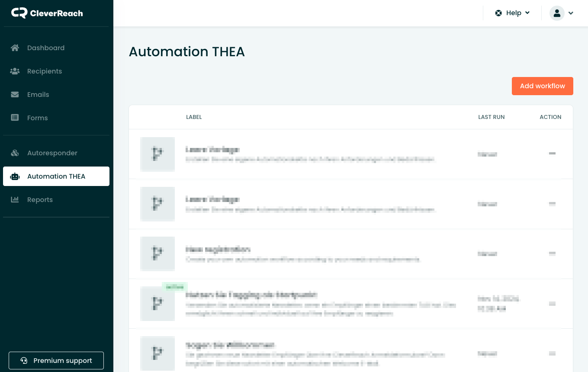Open the Emails section
The width and height of the screenshot is (588, 372).
pyautogui.click(x=56, y=95)
